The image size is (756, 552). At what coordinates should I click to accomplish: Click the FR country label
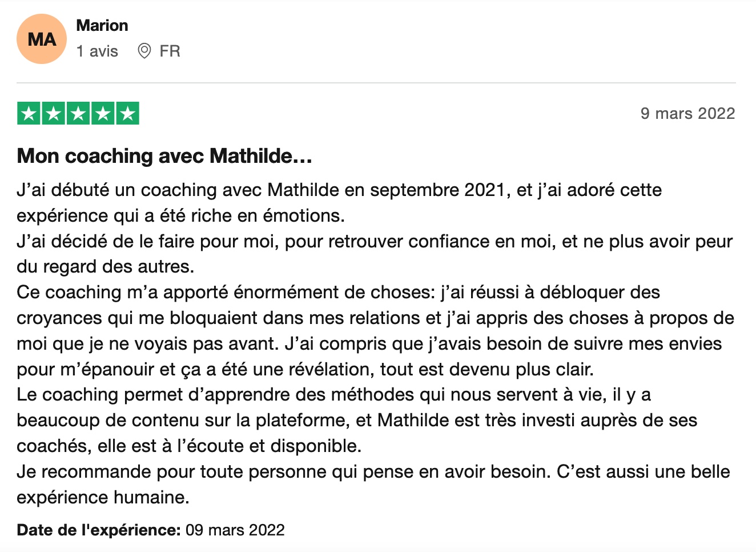170,51
